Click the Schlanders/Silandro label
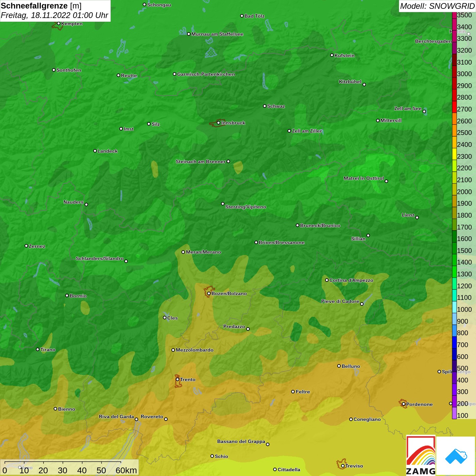This screenshot has width=476, height=476. [100, 258]
